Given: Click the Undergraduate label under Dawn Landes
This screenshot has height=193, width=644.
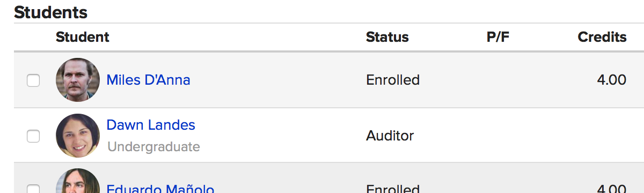Looking at the screenshot, I should tap(153, 147).
